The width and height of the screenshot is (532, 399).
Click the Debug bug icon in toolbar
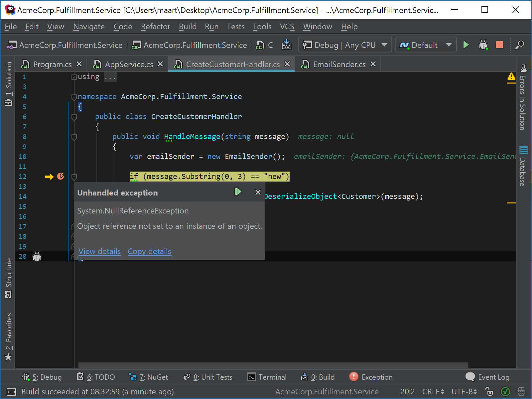(483, 45)
